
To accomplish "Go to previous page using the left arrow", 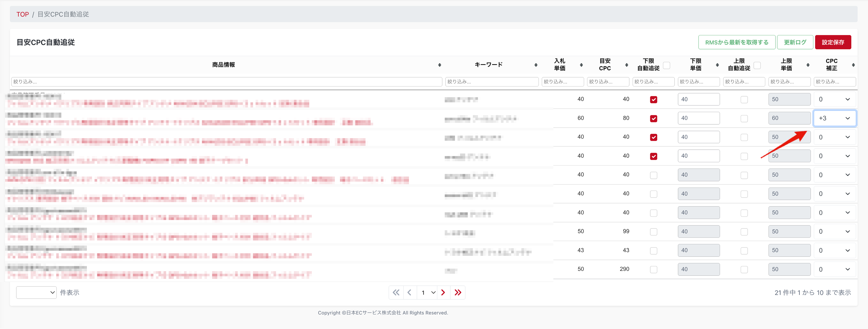I will 409,293.
